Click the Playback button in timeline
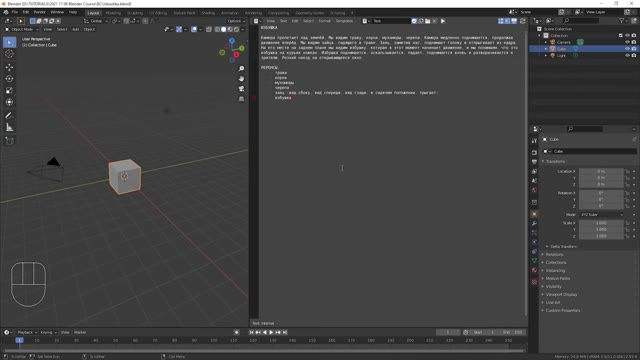Image resolution: width=640 pixels, height=360 pixels. point(27,332)
